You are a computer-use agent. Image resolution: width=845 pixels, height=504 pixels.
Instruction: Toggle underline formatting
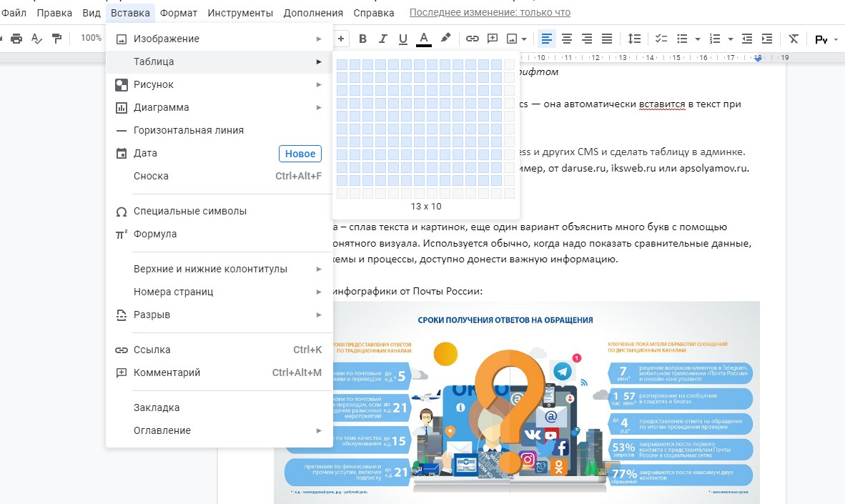coord(402,39)
